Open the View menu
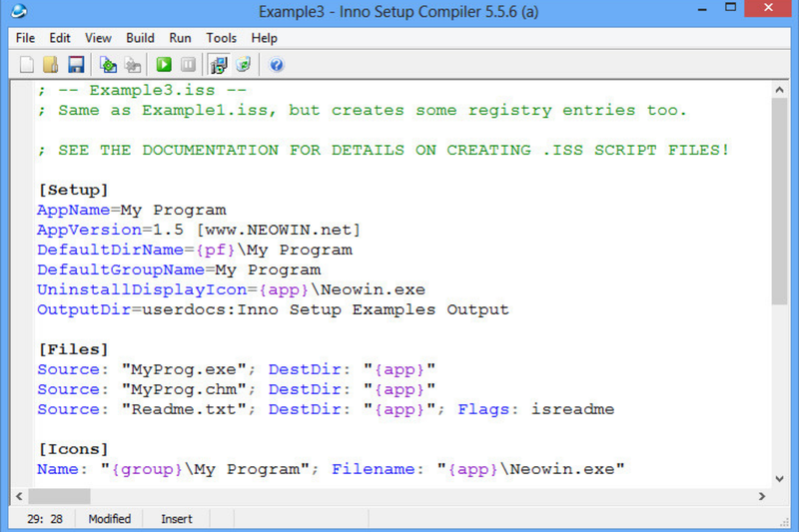This screenshot has height=532, width=799. pyautogui.click(x=98, y=38)
